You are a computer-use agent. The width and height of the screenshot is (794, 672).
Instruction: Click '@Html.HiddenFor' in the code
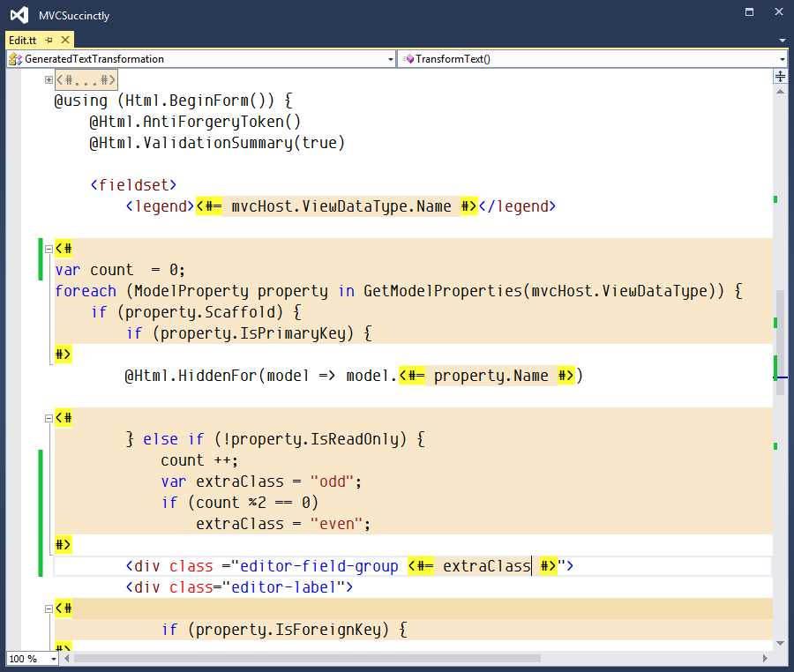click(x=191, y=376)
